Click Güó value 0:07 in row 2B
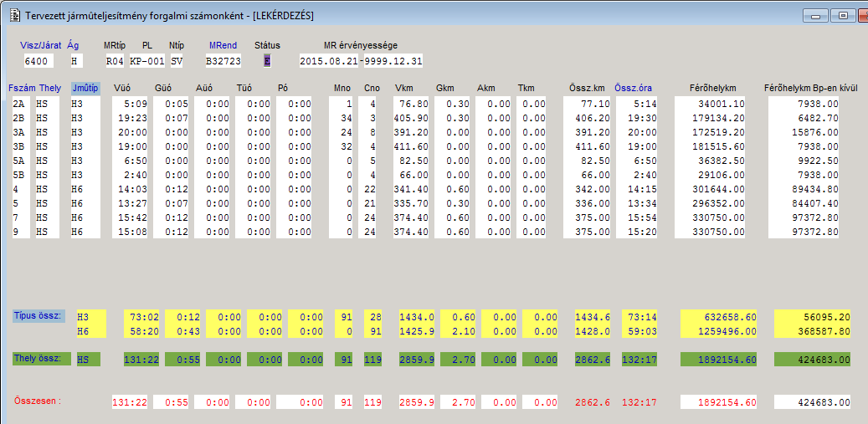 coord(172,118)
